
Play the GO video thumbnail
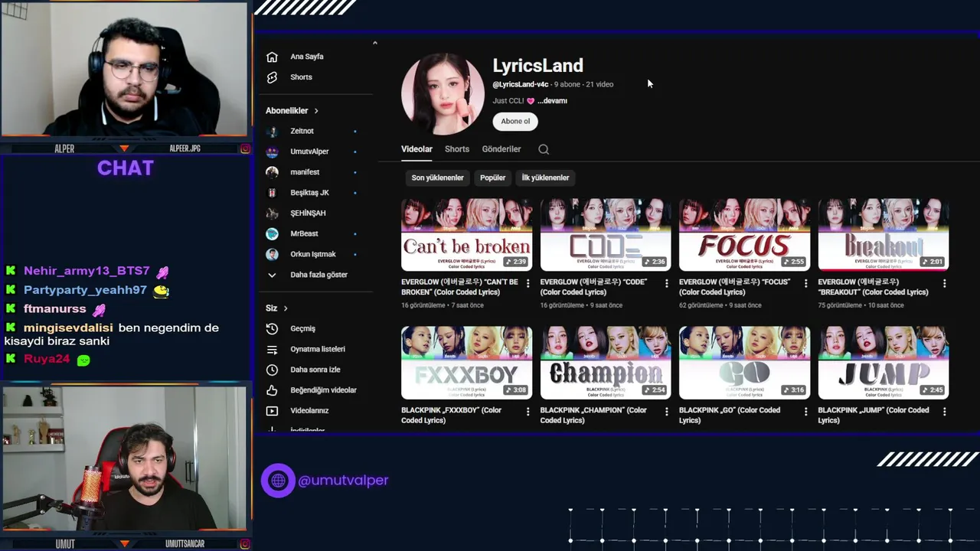pyautogui.click(x=744, y=363)
